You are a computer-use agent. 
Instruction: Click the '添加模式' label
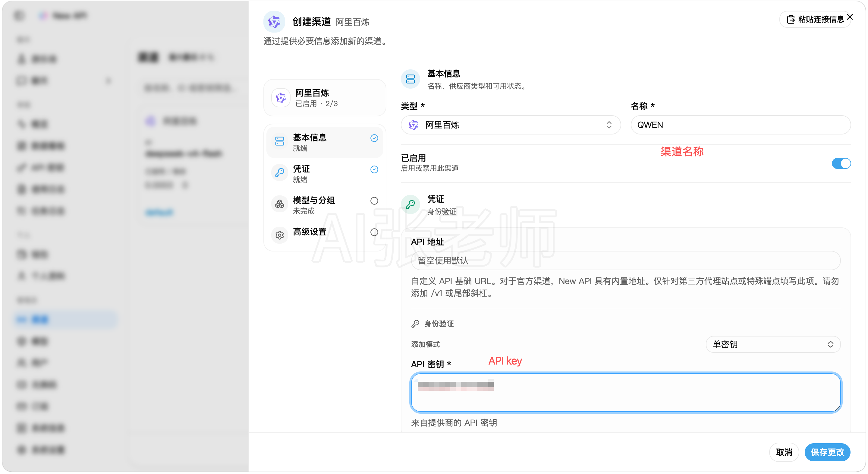[x=425, y=344]
